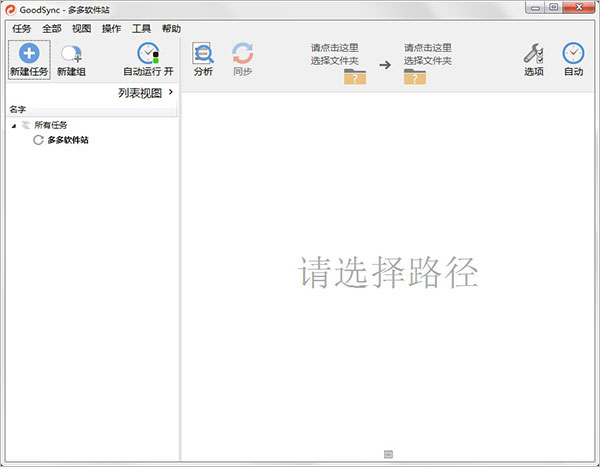Open the 任务 menu
This screenshot has width=600, height=467.
click(x=22, y=29)
